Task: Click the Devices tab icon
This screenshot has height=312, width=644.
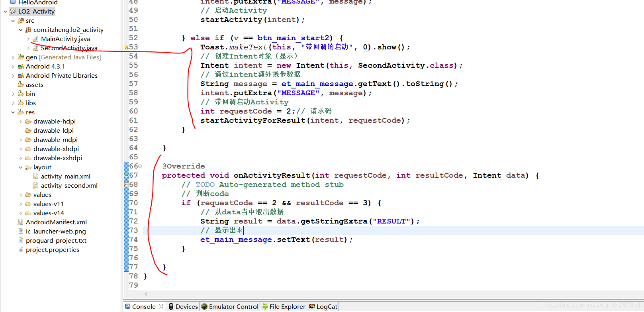Action: [171, 306]
